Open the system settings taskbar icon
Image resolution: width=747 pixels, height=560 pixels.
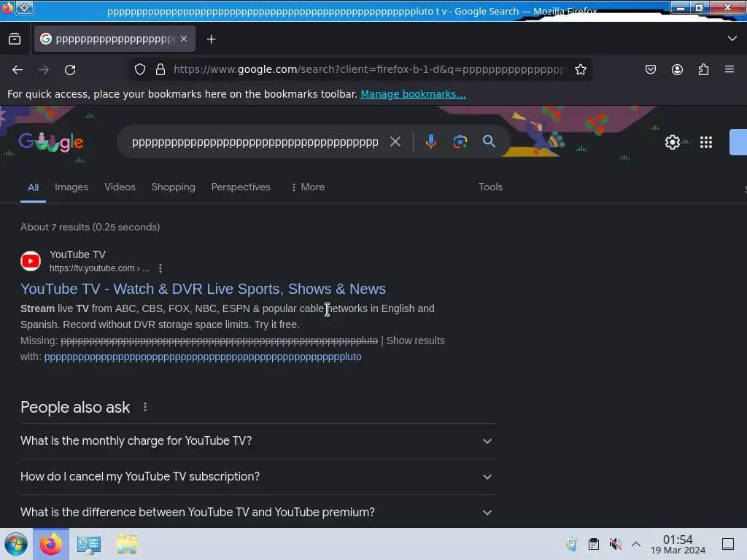(89, 544)
